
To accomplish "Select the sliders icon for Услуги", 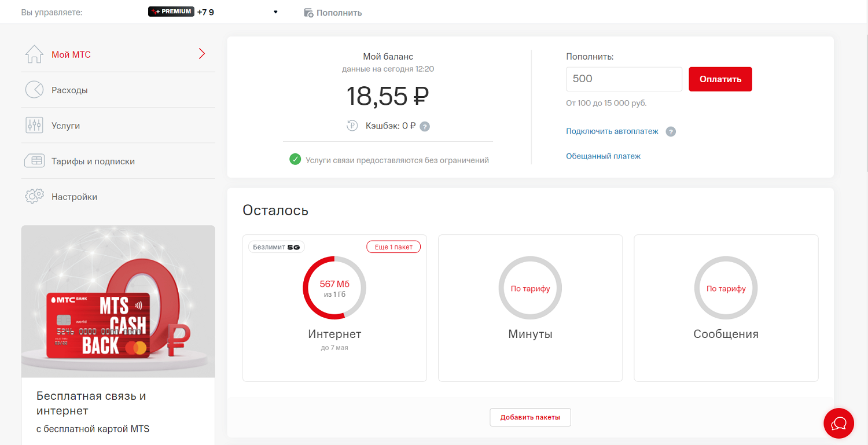I will [34, 125].
